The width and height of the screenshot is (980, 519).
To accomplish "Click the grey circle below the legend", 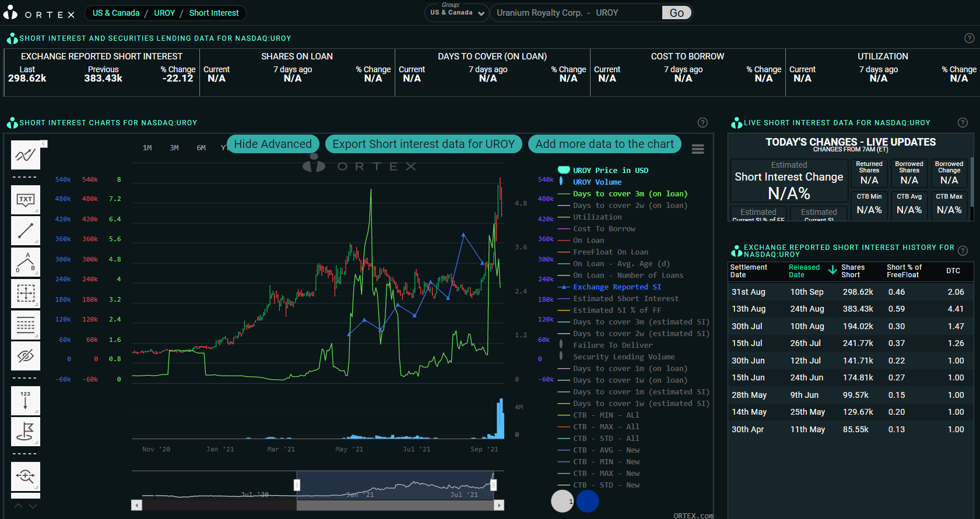I will [x=563, y=501].
